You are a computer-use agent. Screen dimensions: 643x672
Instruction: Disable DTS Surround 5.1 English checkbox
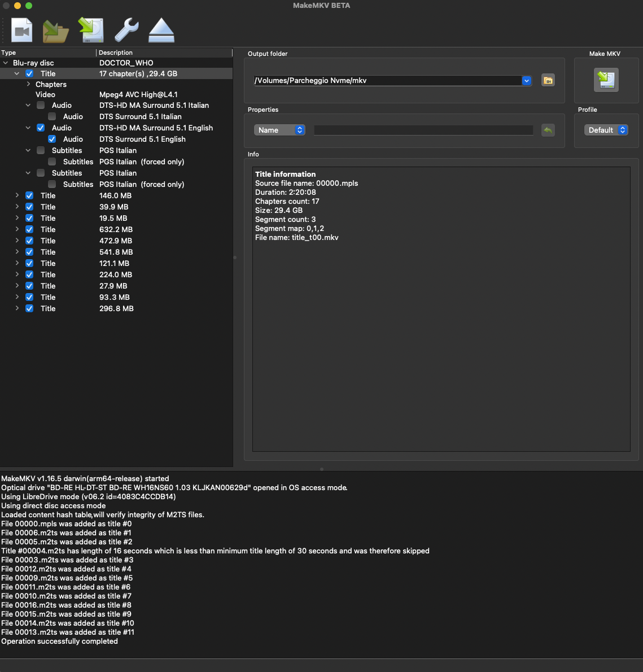click(52, 139)
